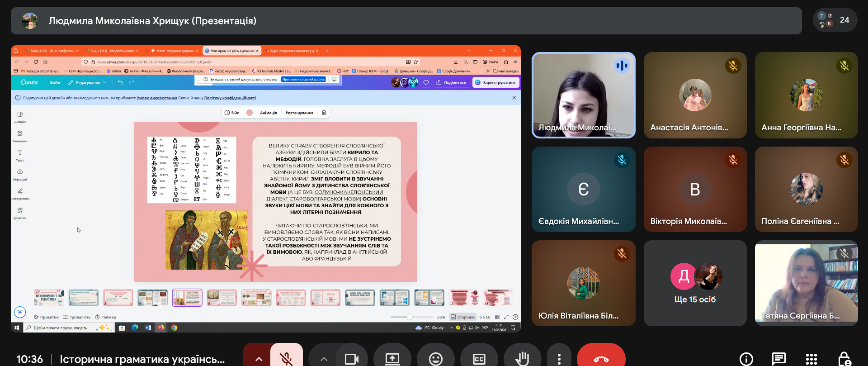This screenshot has width=868, height=366.
Task: Open Canva help question-mark icon
Action: click(515, 317)
